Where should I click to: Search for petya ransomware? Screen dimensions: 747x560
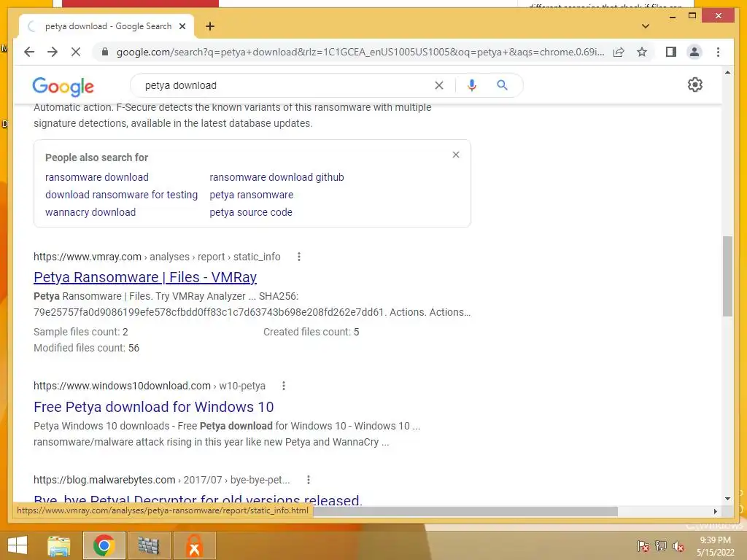(252, 195)
